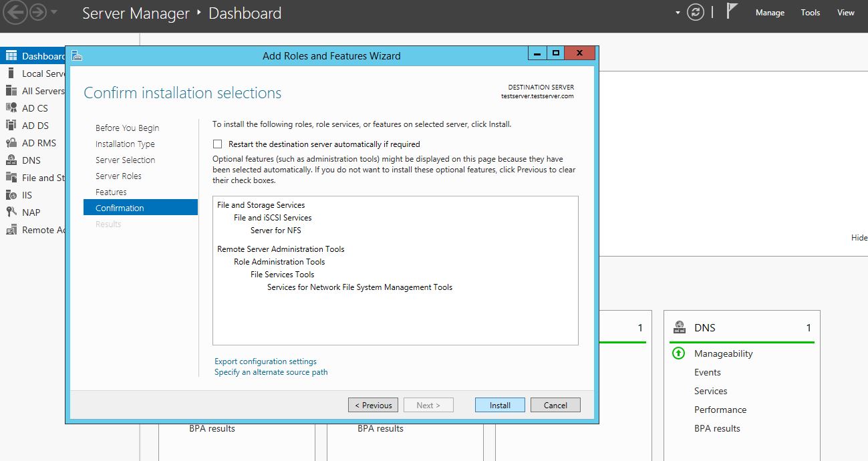Open DNS via its sidebar icon
This screenshot has width=868, height=461.
[11, 160]
